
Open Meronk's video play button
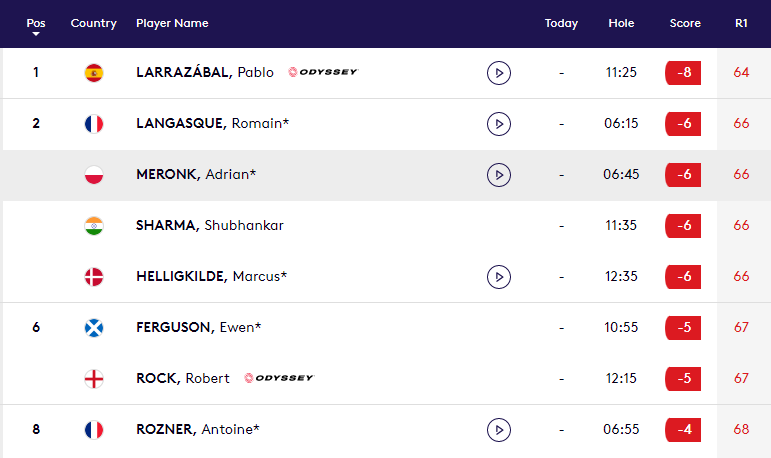pyautogui.click(x=498, y=175)
